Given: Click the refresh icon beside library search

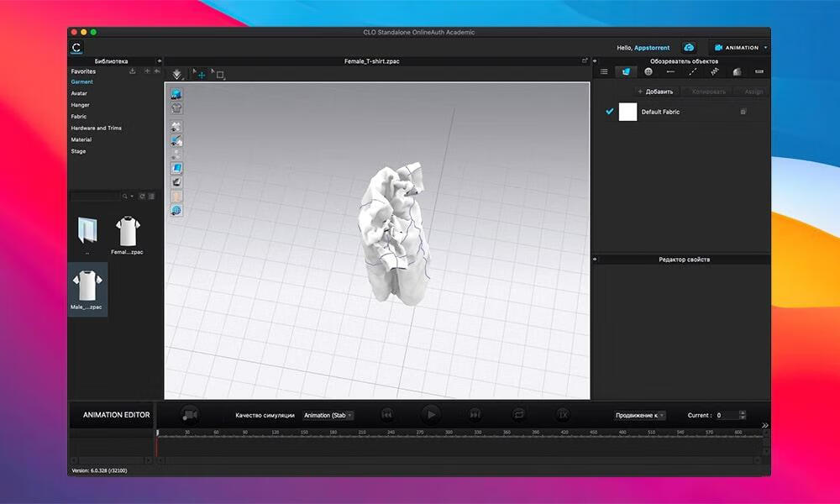Looking at the screenshot, I should (142, 197).
